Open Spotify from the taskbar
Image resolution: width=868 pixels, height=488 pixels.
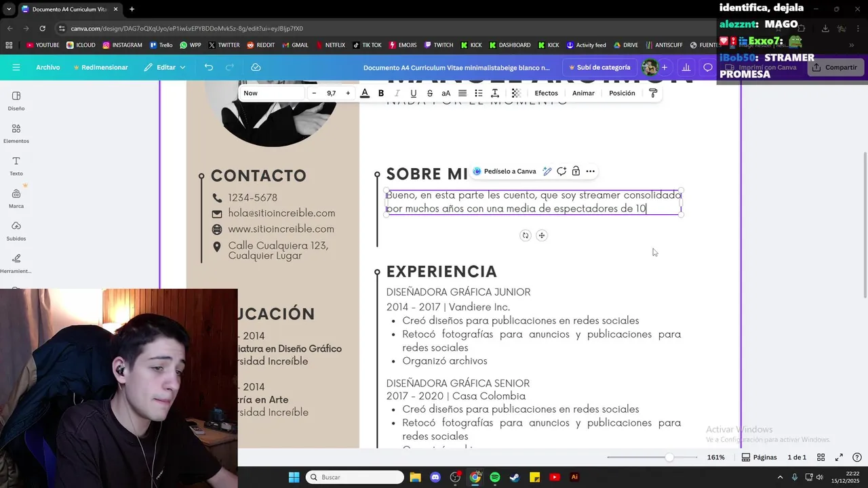click(x=495, y=477)
